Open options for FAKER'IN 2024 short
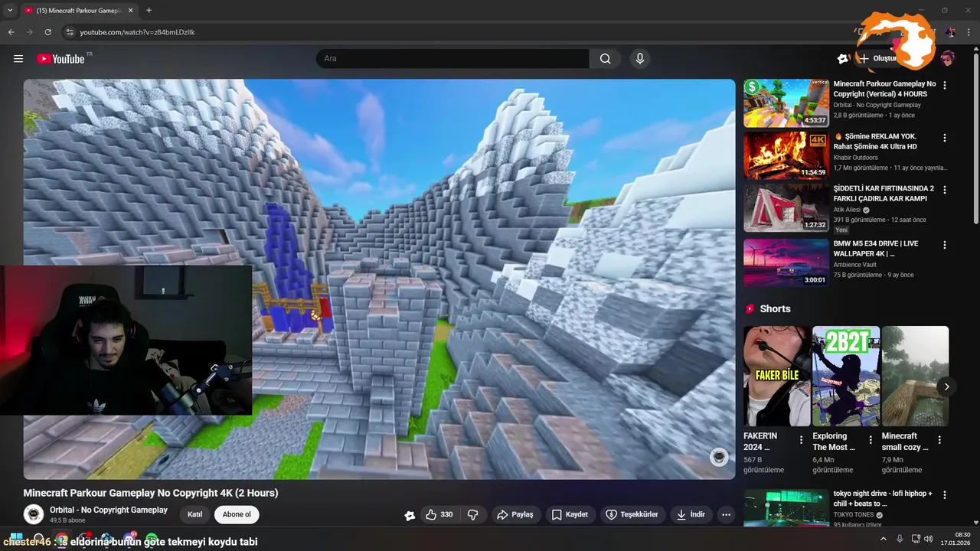The width and height of the screenshot is (980, 551). 801,440
